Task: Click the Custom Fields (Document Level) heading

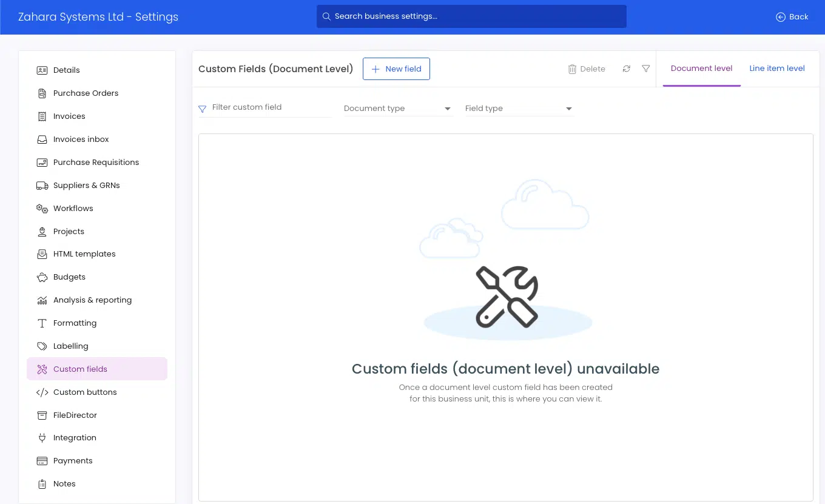Action: pyautogui.click(x=275, y=69)
